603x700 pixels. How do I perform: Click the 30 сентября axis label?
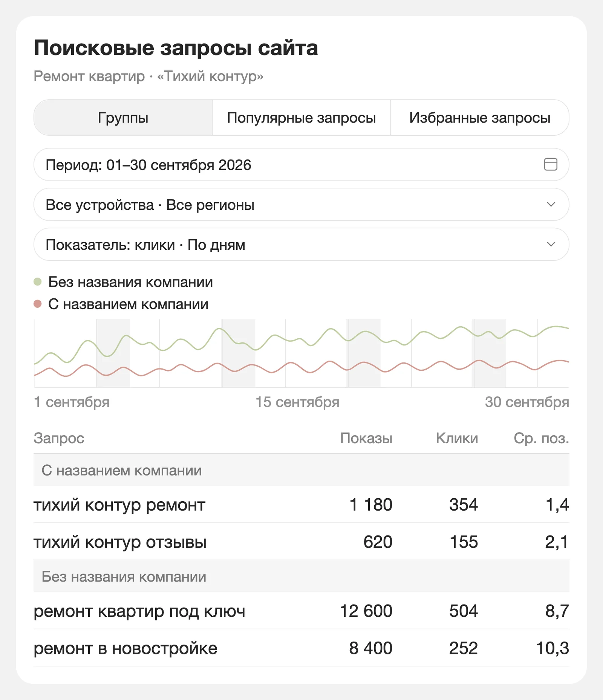click(527, 402)
